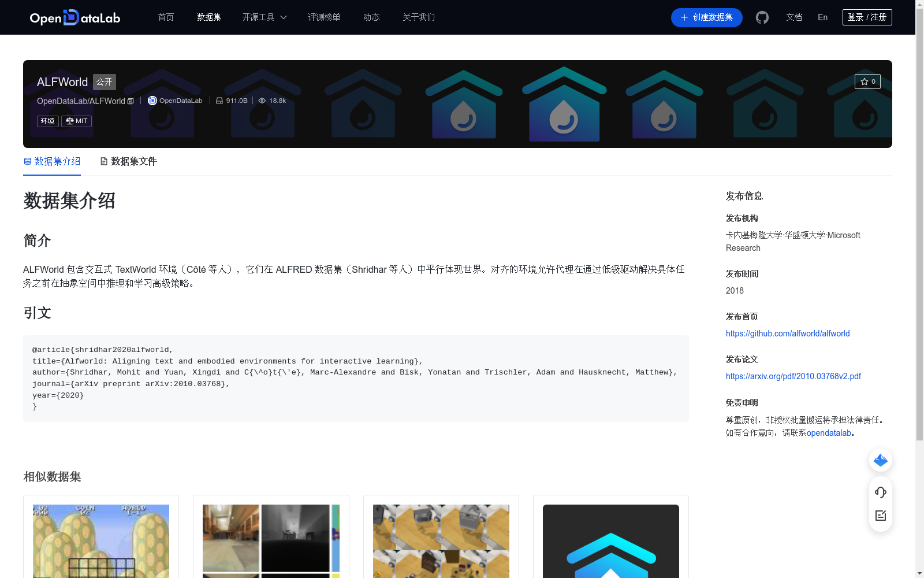
Task: Open the arxiv paper link
Action: click(793, 376)
